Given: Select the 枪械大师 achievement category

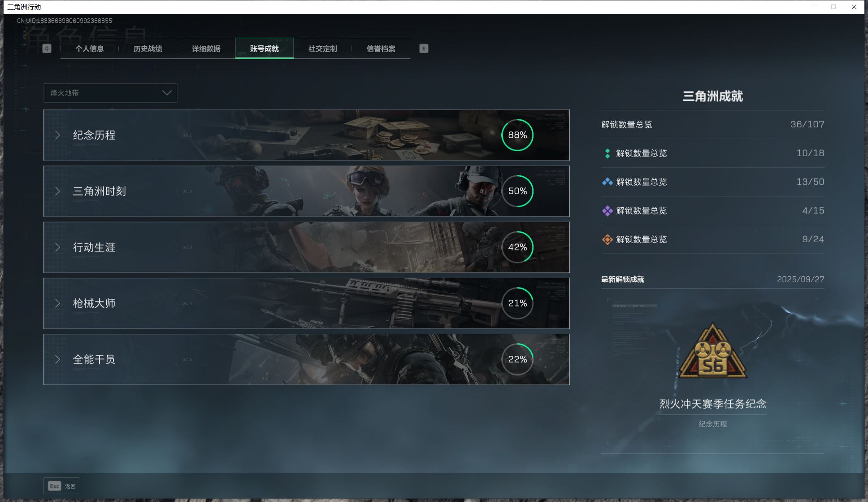Looking at the screenshot, I should [x=94, y=303].
